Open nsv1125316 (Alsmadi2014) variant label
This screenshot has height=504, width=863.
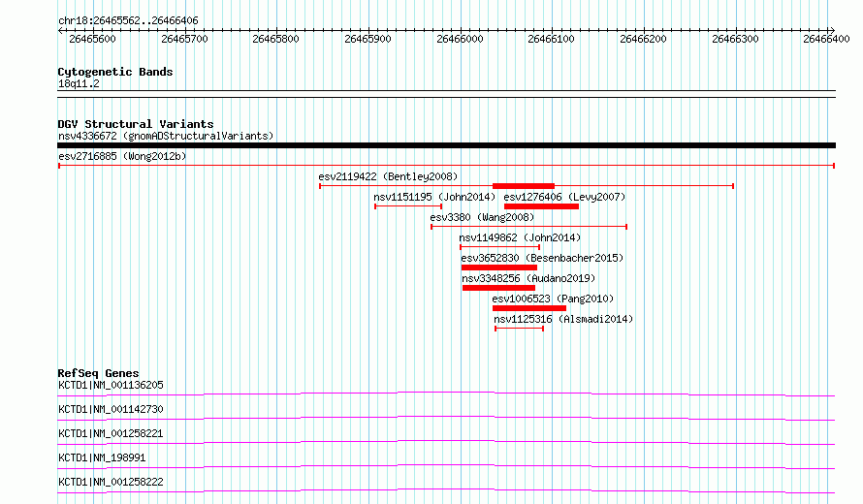[563, 319]
